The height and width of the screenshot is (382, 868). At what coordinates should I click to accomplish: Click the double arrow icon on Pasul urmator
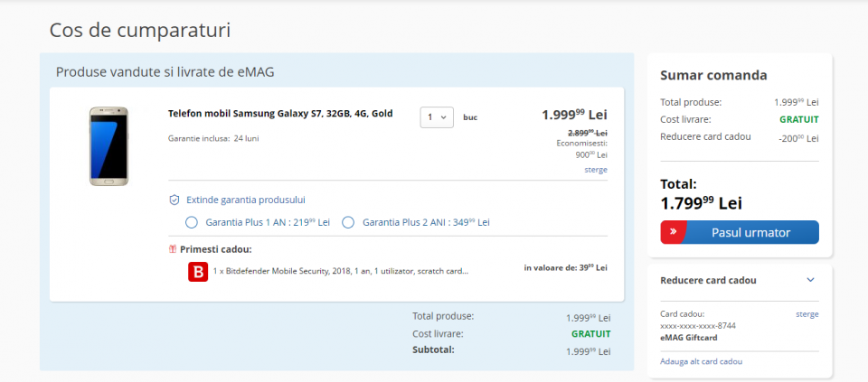[x=674, y=233]
